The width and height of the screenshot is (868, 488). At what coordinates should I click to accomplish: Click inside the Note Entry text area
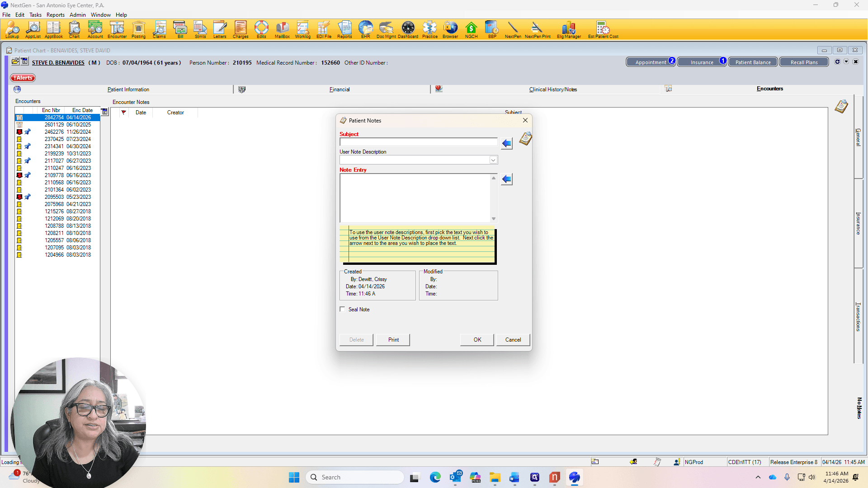click(x=415, y=198)
